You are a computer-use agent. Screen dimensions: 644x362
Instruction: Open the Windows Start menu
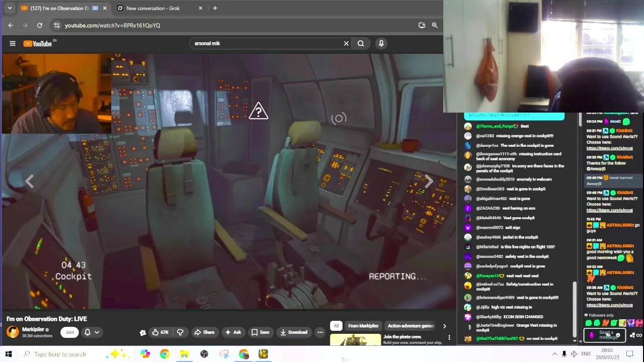[9, 354]
